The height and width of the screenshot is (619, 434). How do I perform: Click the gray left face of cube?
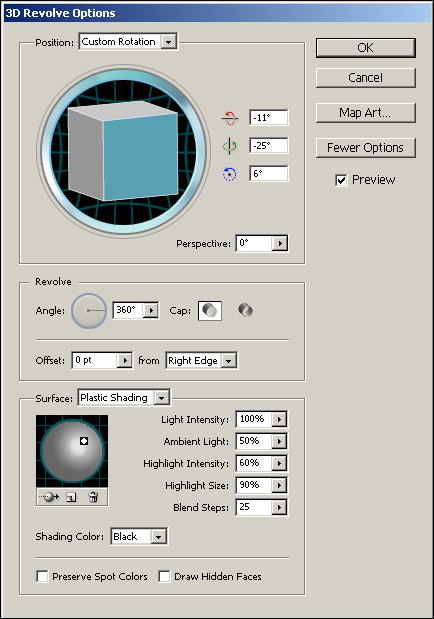tap(86, 154)
